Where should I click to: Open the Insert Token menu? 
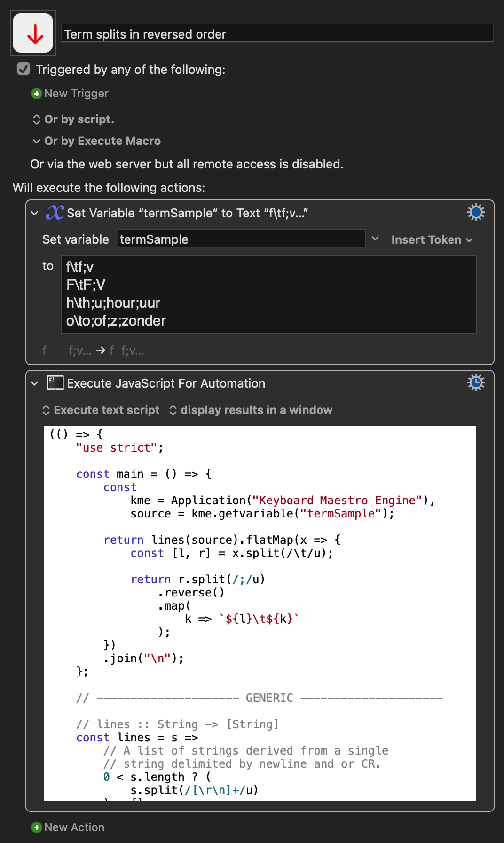(x=432, y=239)
